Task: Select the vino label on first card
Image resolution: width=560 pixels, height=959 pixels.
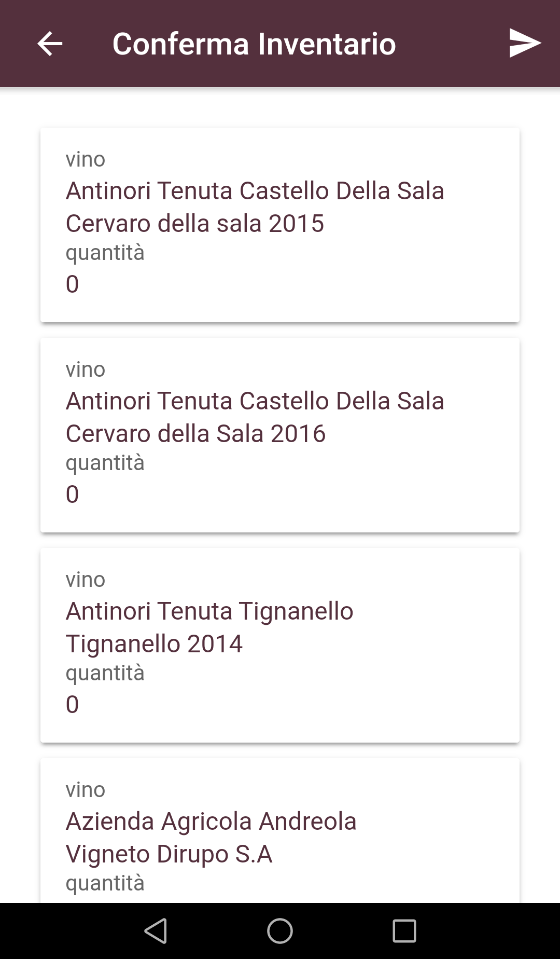Action: click(x=85, y=159)
